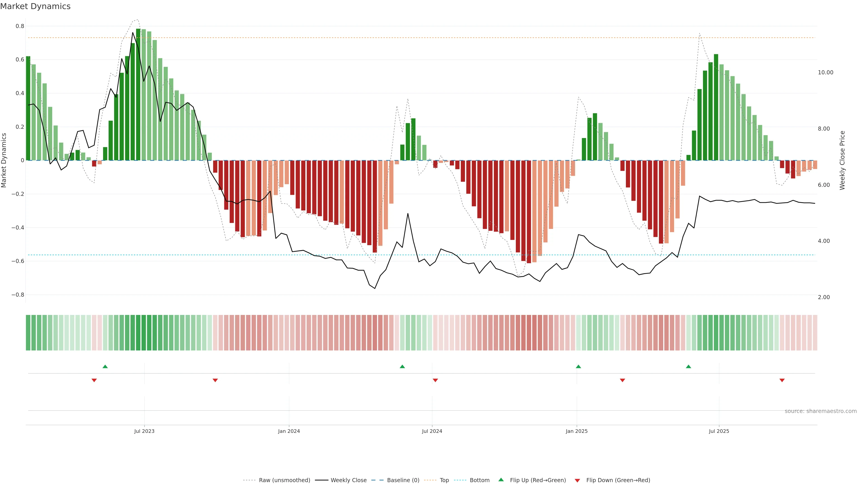Click the 'Jul 2025' x-axis label
Viewport: 868px width, 488px height.
coord(719,431)
